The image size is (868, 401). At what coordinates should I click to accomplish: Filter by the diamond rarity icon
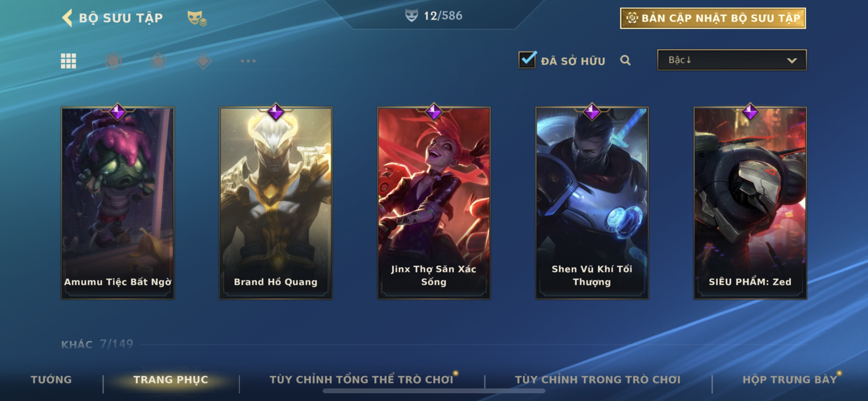(203, 61)
